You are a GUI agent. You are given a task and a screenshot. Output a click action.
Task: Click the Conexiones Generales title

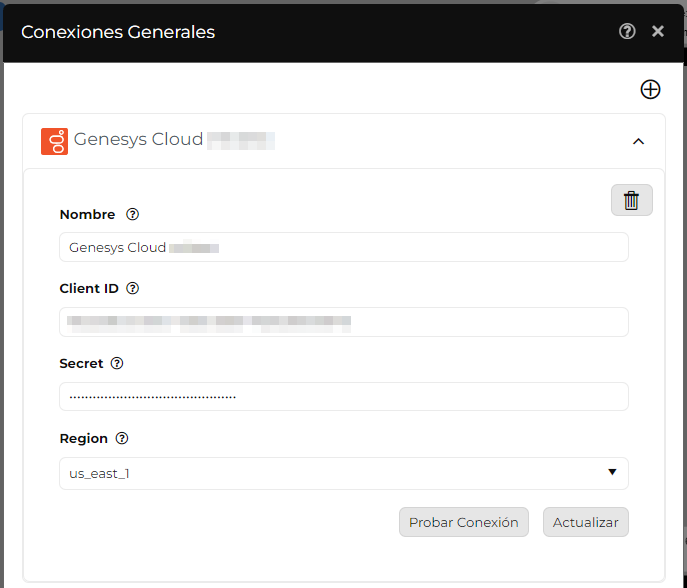point(118,32)
